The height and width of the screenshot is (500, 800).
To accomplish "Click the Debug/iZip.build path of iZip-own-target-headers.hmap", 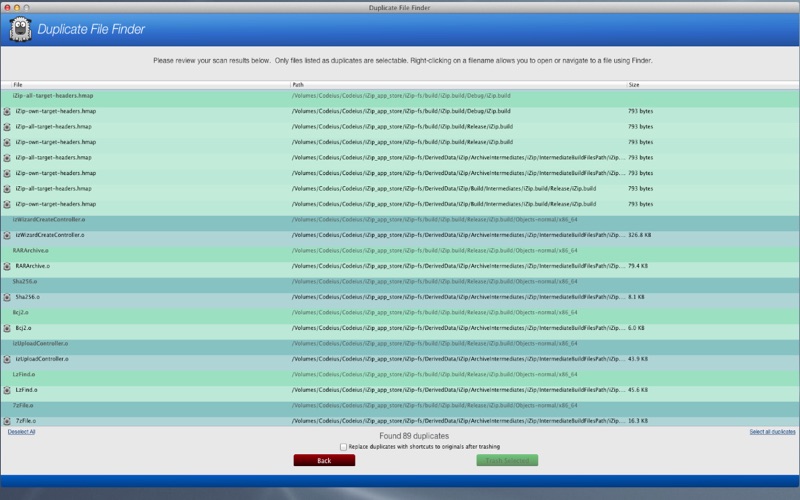I will (x=401, y=111).
